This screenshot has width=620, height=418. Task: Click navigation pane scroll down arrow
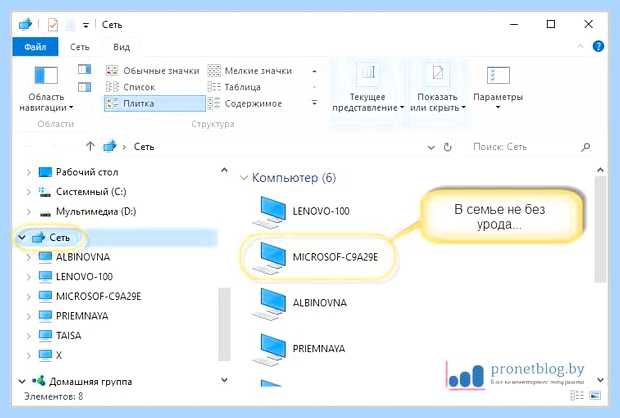coord(224,380)
